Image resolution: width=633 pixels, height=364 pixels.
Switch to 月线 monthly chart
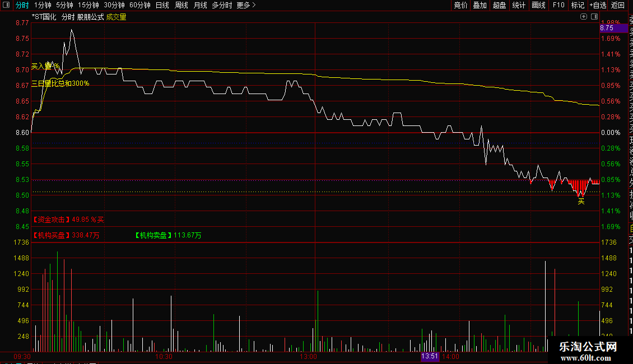[x=200, y=5]
